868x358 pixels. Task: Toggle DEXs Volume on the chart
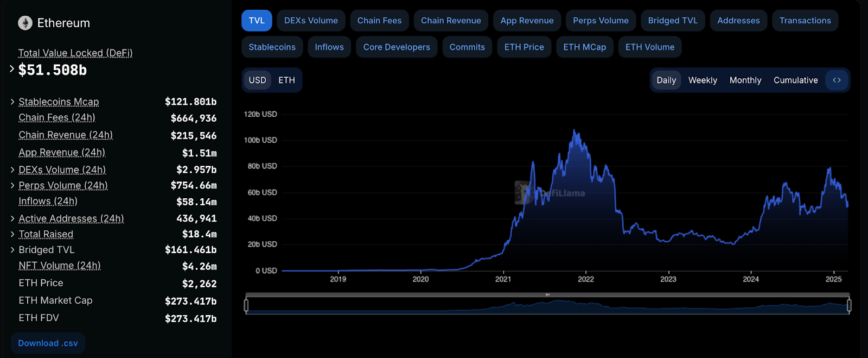[311, 21]
